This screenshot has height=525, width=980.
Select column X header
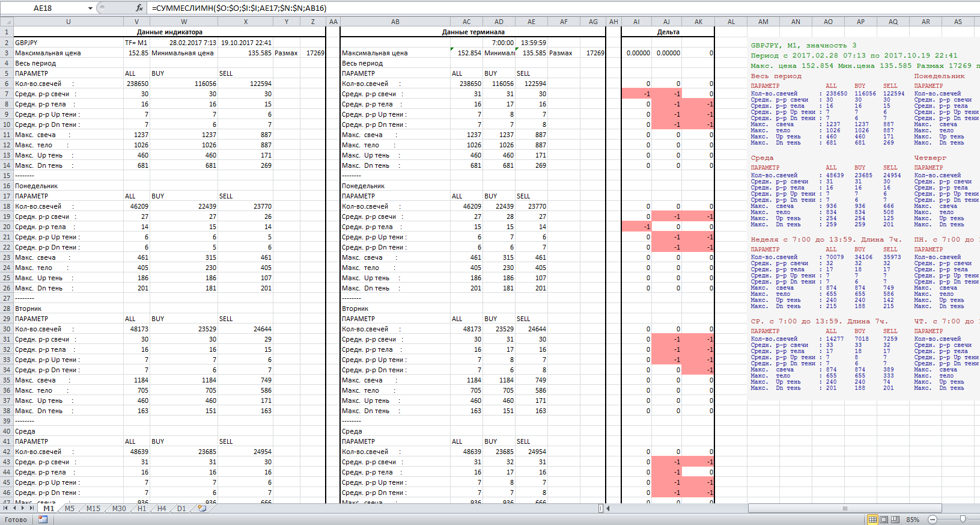point(245,22)
